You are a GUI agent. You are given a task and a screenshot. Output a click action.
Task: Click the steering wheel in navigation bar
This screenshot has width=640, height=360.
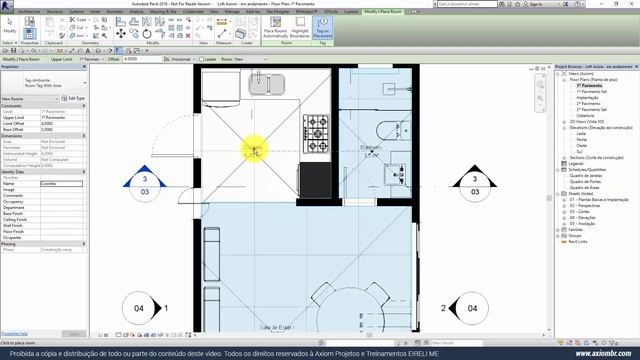tap(540, 85)
